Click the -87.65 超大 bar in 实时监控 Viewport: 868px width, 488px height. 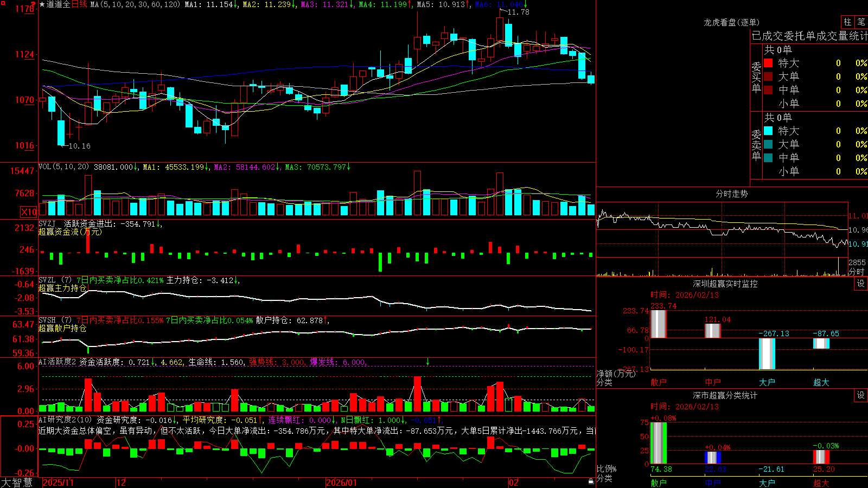pos(821,343)
